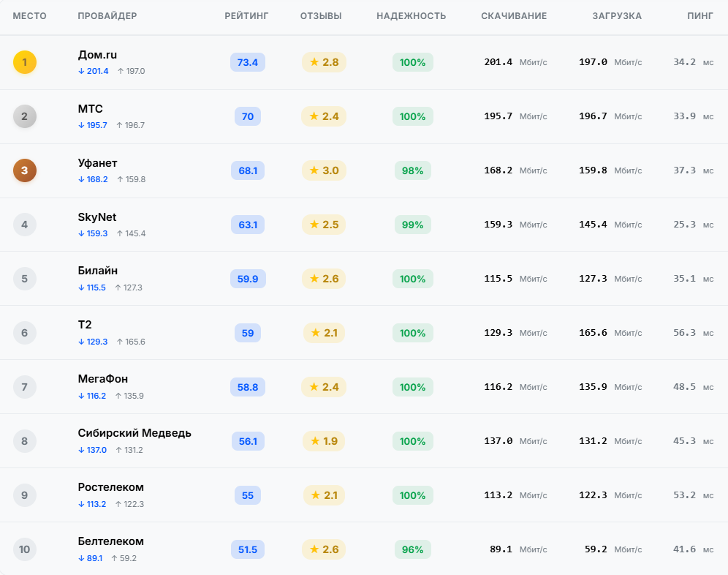Click the rank 4 badge for SkyNet
This screenshot has height=575, width=728.
click(x=25, y=225)
